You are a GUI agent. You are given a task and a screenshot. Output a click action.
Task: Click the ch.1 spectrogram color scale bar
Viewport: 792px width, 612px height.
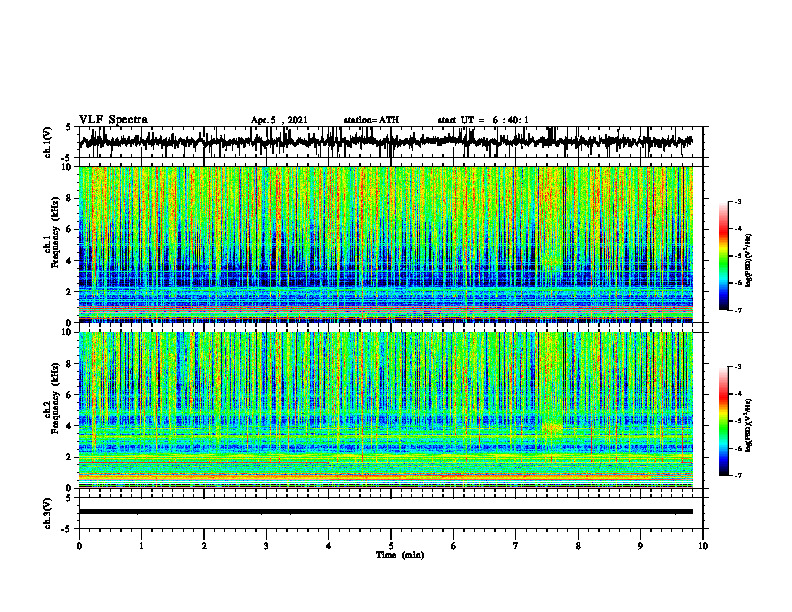tap(723, 256)
